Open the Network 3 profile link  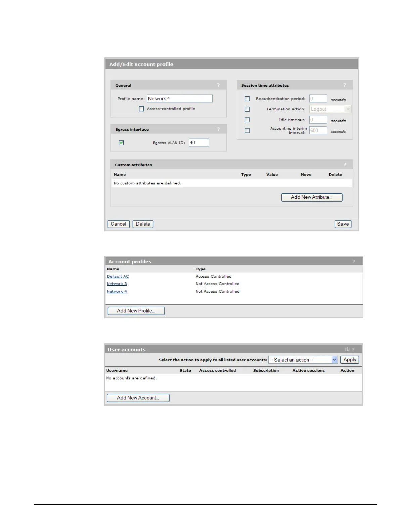(x=117, y=284)
